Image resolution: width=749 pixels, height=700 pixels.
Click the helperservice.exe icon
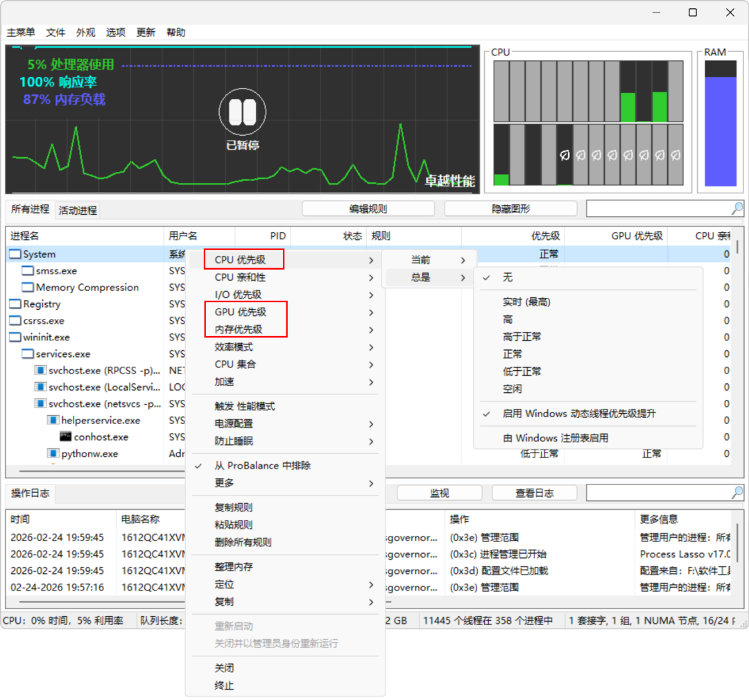(53, 420)
